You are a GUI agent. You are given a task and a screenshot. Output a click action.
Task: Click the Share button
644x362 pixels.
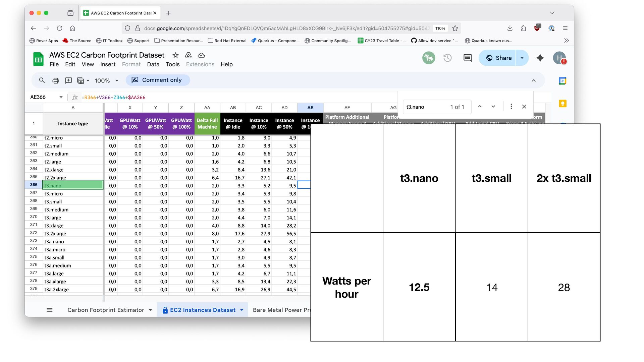coord(498,58)
